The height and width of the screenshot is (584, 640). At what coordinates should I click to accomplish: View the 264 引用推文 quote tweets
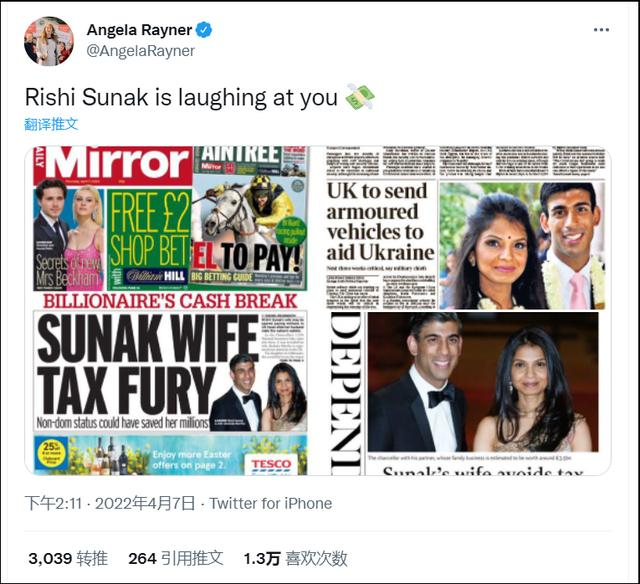pos(176,557)
